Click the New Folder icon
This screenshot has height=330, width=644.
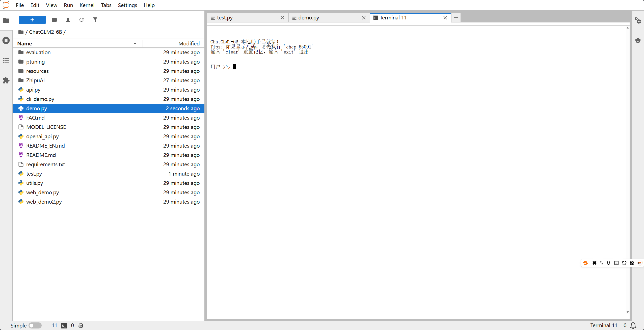[x=54, y=20]
